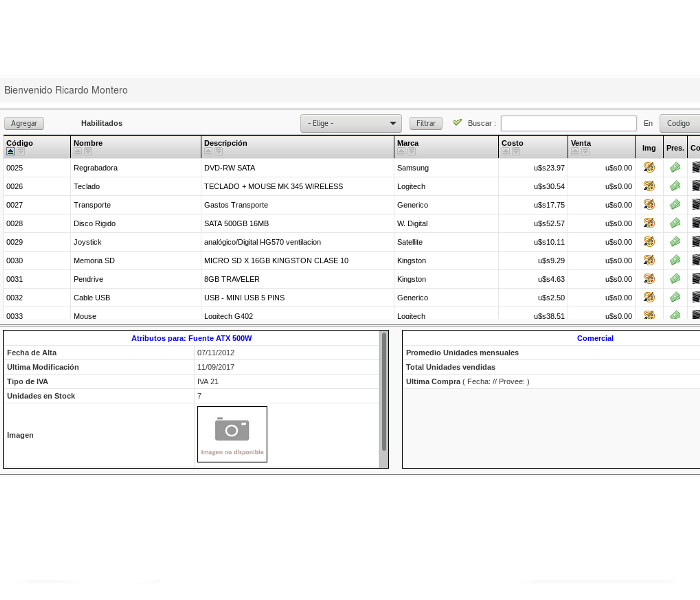700x600 pixels.
Task: Open image editor for Teclado row
Action: click(649, 186)
